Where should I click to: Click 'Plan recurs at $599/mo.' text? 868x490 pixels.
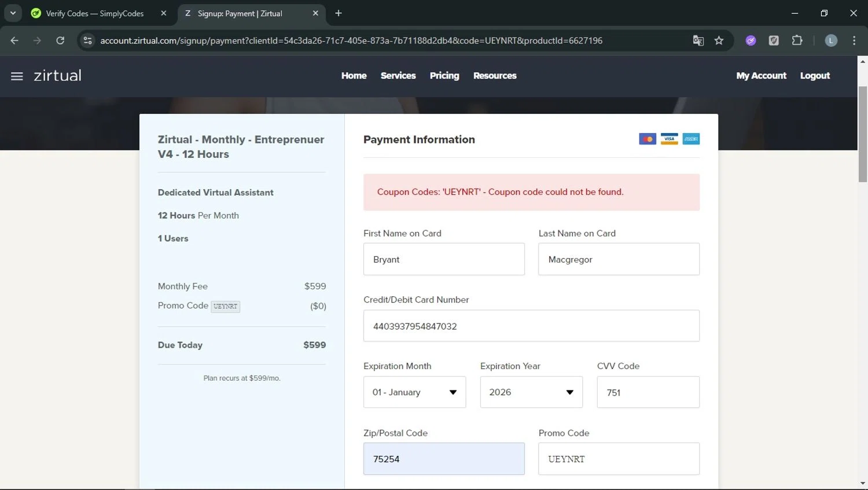[242, 378]
